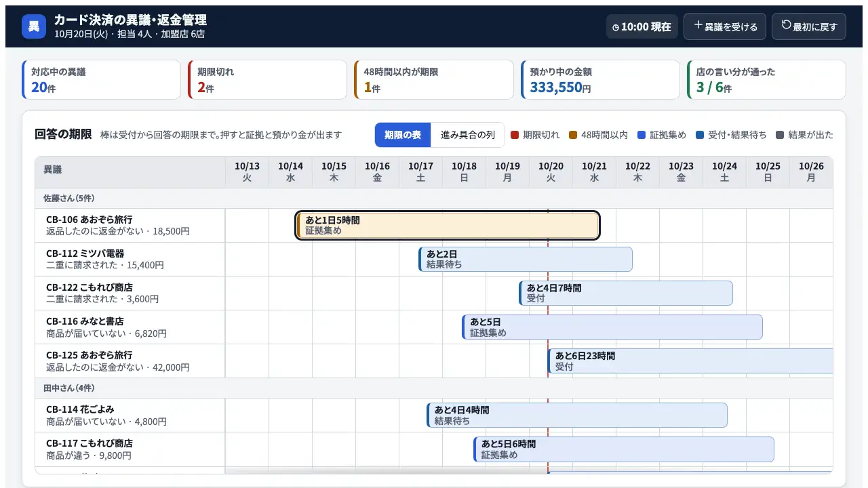Click the gray 結果が出た legend swatch
This screenshot has height=488, width=868.
point(780,135)
